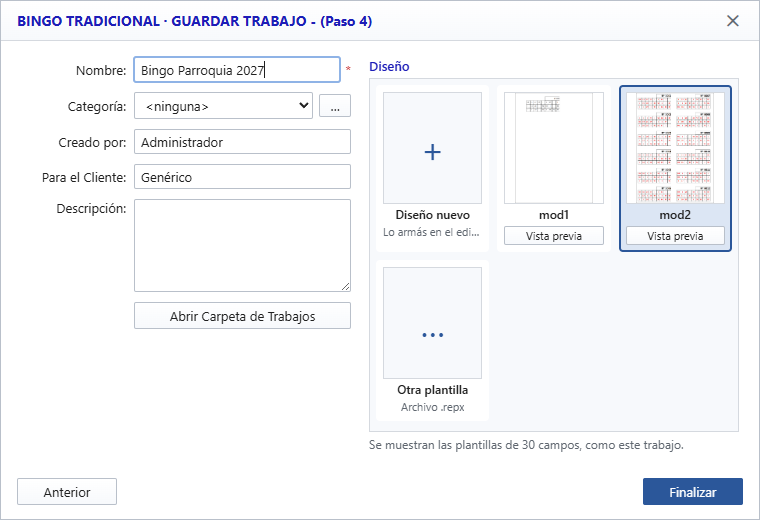Click the 'Archivo .repx' caption
Viewport: 760px width, 520px height.
click(432, 407)
